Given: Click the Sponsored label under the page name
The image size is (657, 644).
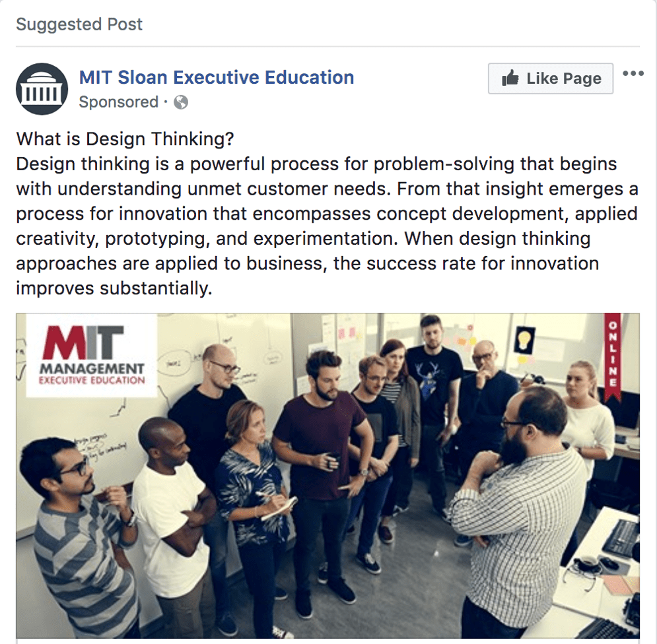Looking at the screenshot, I should [119, 102].
